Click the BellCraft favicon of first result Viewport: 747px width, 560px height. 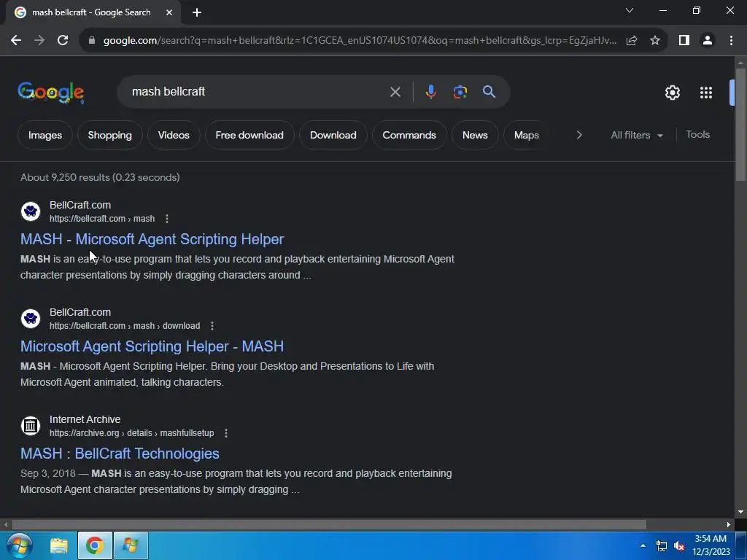pyautogui.click(x=31, y=211)
